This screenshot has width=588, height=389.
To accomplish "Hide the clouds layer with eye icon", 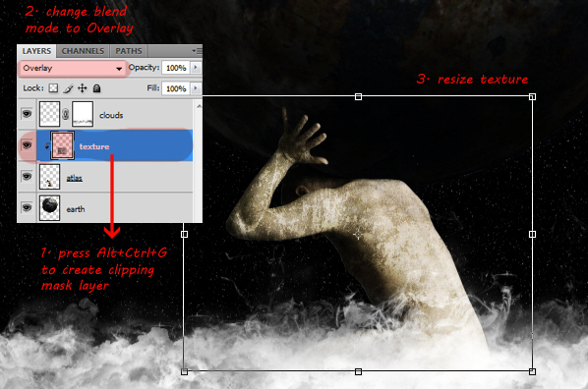I will (x=27, y=114).
